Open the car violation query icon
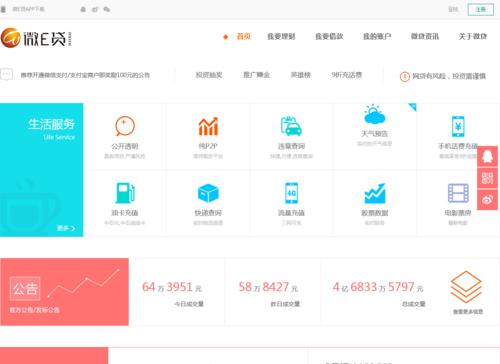 pyautogui.click(x=291, y=126)
